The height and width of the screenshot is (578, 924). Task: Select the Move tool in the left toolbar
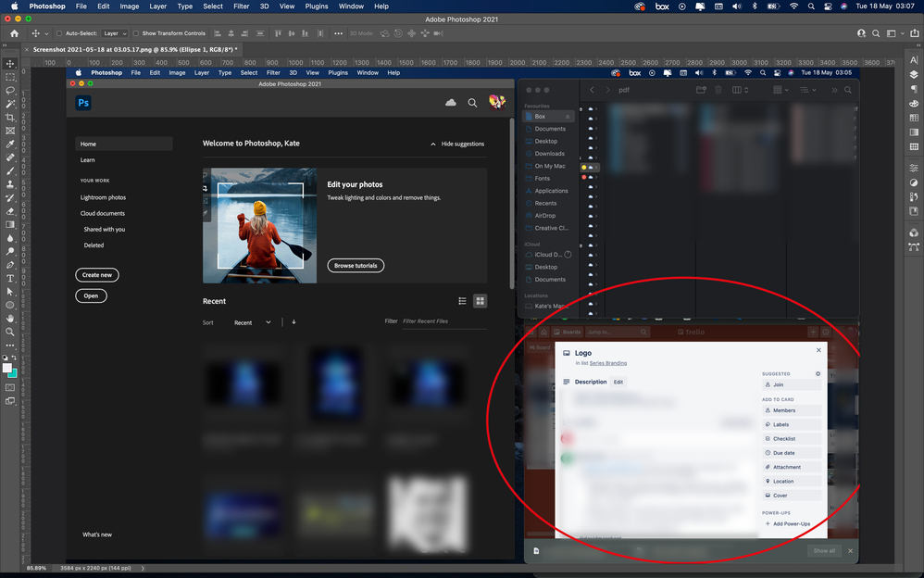pos(10,64)
